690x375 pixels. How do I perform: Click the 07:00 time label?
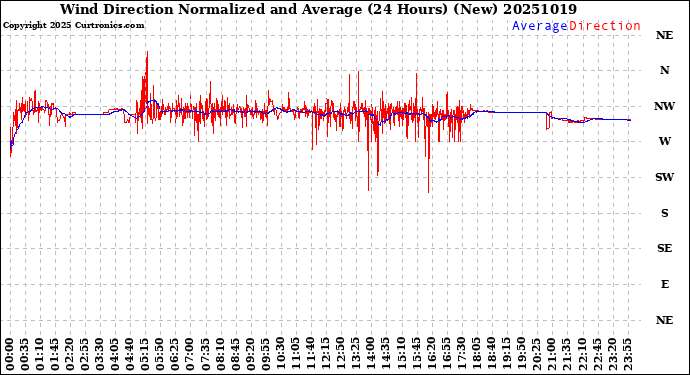191,355
